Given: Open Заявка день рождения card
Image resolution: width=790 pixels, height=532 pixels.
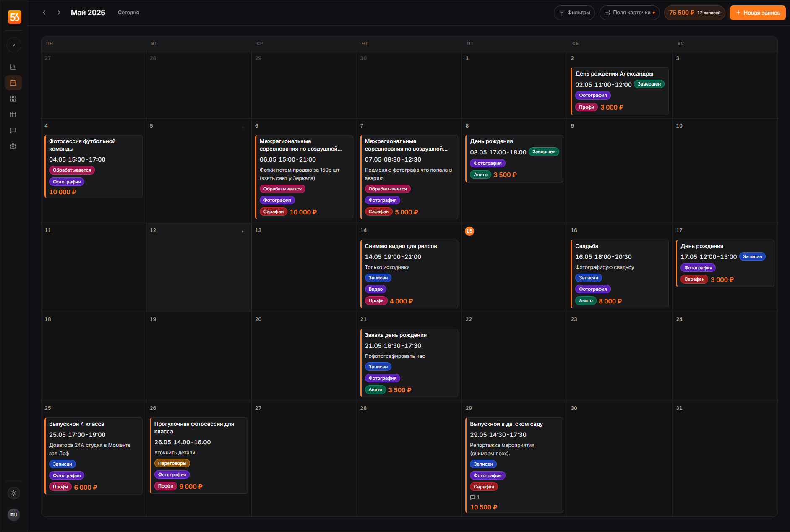Looking at the screenshot, I should pyautogui.click(x=409, y=363).
